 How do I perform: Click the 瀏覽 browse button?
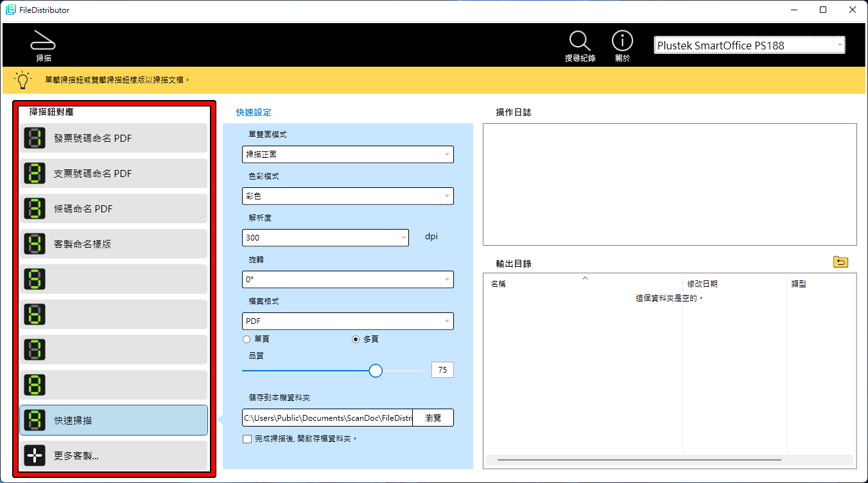pos(433,418)
